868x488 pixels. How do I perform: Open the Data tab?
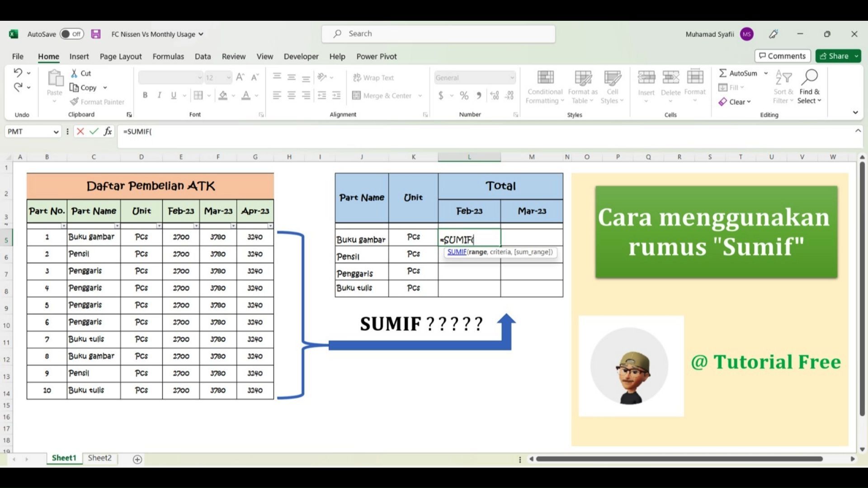pyautogui.click(x=203, y=56)
